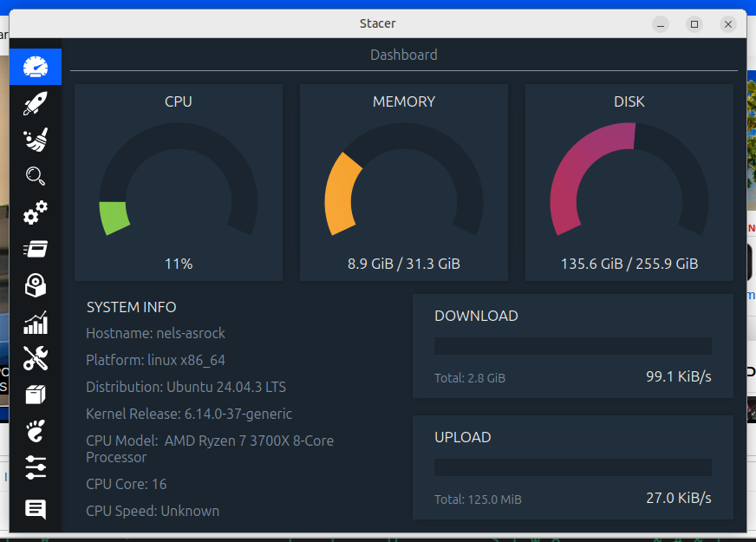Open Startup Apps rocket icon
This screenshot has width=756, height=542.
click(36, 103)
